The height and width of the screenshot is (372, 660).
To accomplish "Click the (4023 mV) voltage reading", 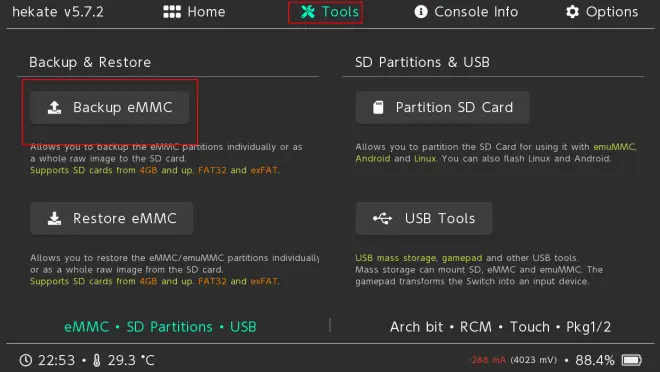I will tap(534, 360).
